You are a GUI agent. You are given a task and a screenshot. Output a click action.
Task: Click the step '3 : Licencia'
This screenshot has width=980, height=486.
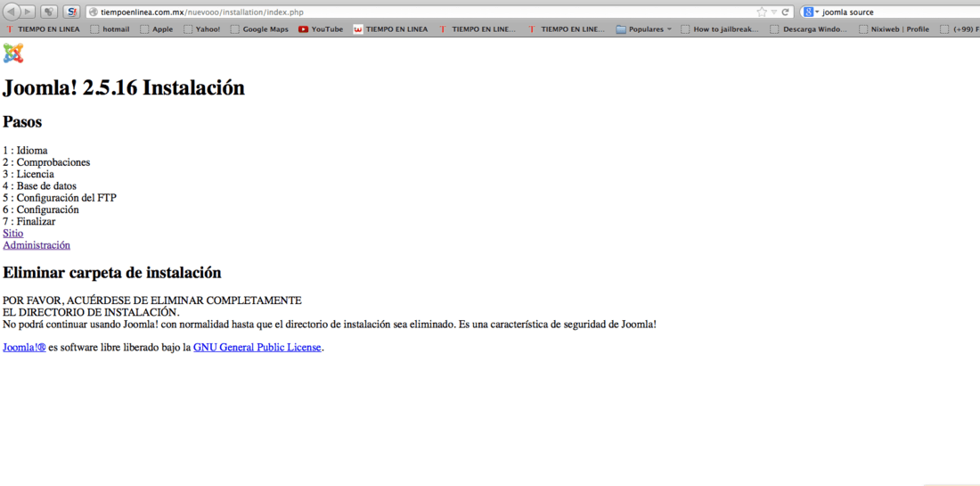tap(29, 175)
